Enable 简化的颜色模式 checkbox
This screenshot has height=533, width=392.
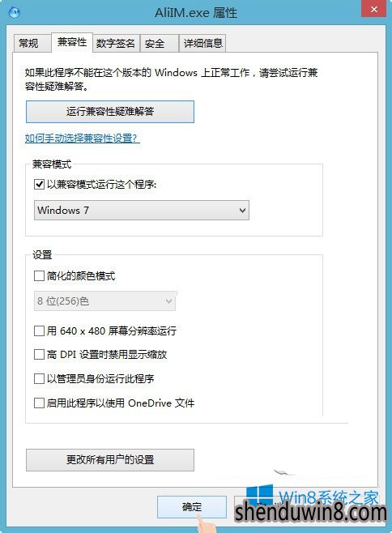pos(39,275)
